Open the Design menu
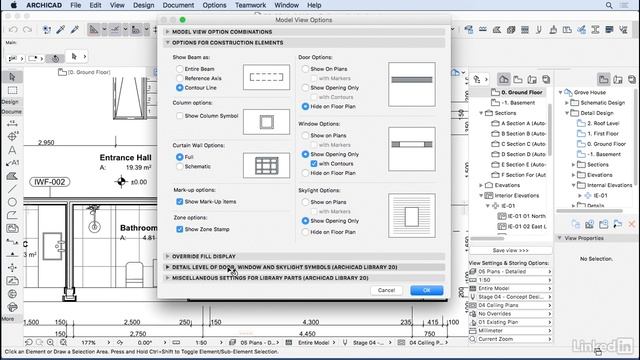This screenshot has width=640, height=360. 144,5
